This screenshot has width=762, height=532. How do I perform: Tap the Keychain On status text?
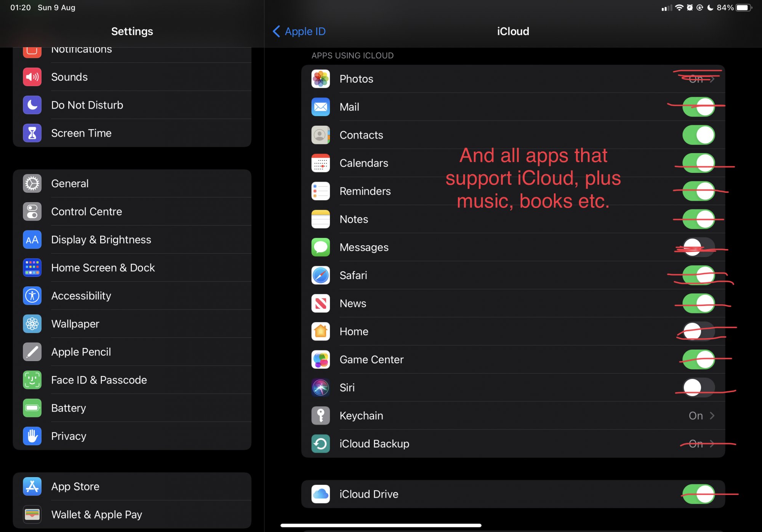[x=696, y=415]
